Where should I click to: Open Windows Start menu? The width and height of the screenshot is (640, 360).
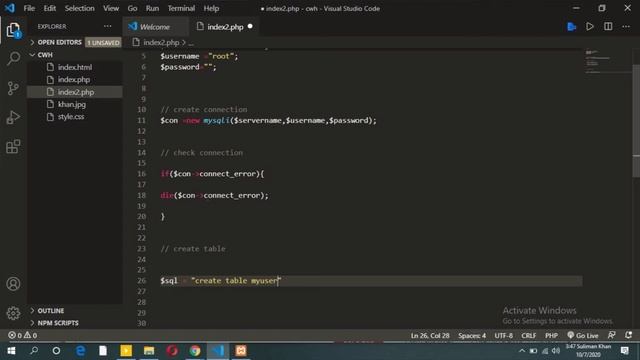11,351
